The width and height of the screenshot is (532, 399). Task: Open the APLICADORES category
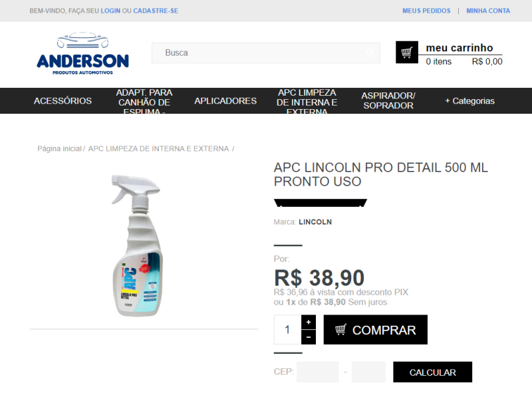[225, 101]
